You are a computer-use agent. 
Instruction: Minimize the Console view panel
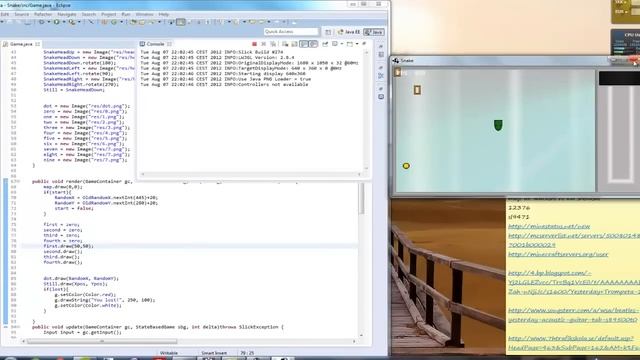pos(364,44)
